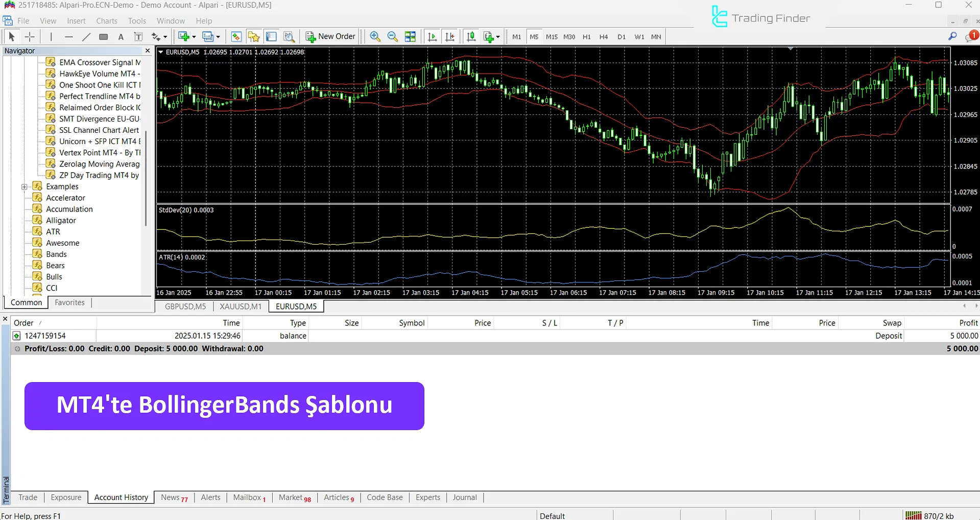
Task: Open a new chart via toolbar icon
Action: tap(184, 37)
